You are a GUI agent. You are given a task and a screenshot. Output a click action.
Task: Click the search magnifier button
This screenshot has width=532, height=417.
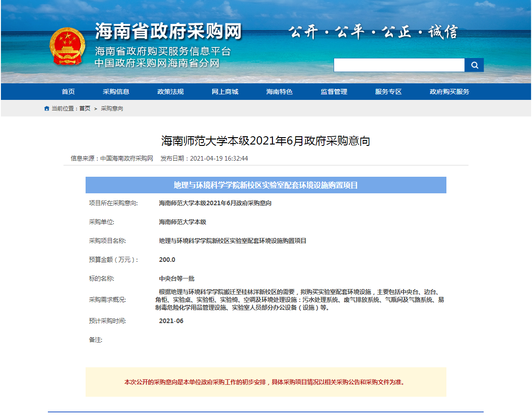point(474,65)
